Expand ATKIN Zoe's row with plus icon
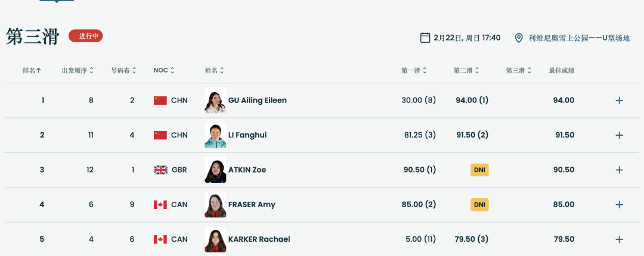 619,170
